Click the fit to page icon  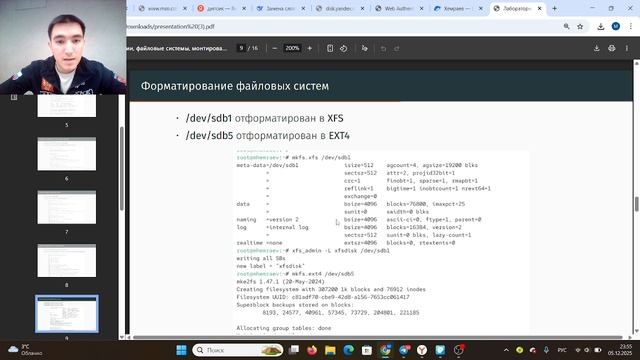coord(330,48)
